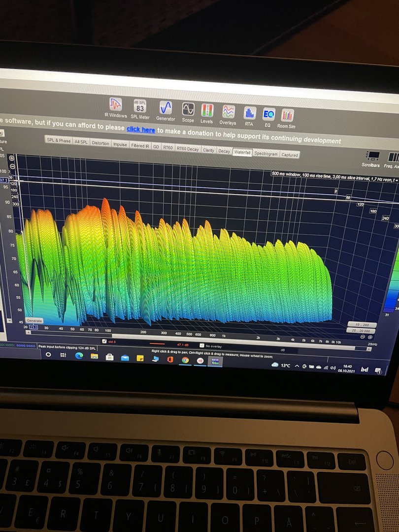Open the notification center icon
The height and width of the screenshot is (532, 399).
[379, 370]
